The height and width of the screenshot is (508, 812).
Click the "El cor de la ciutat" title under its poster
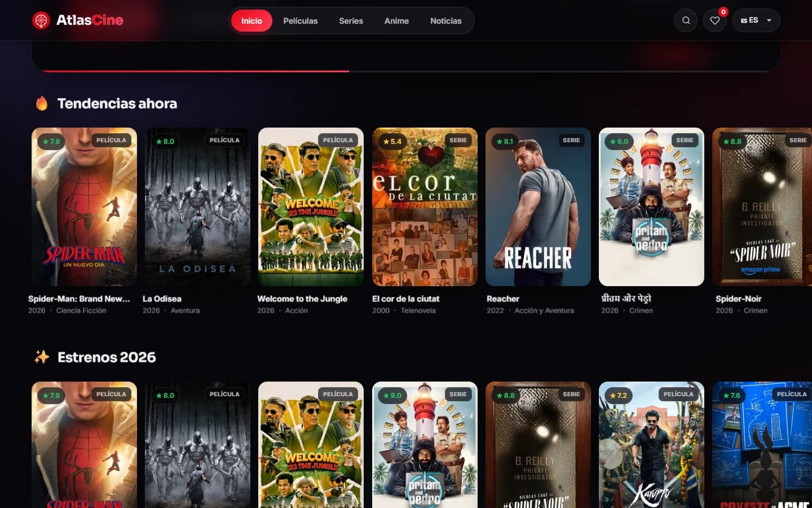click(405, 299)
